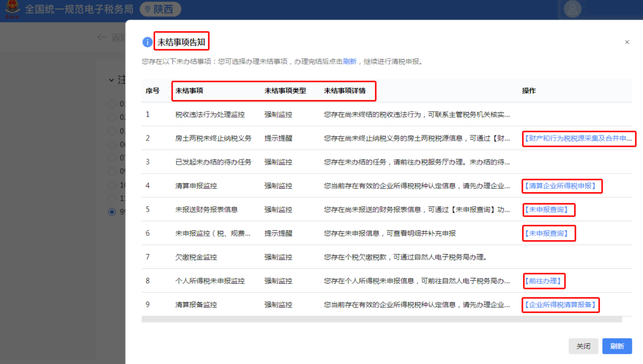Open 清算企业所得税申报 for row 4
643x364 pixels.
coord(559,186)
